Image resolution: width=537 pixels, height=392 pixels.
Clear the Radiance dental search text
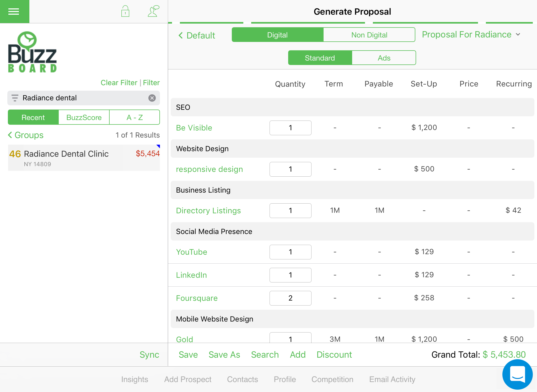(x=152, y=98)
